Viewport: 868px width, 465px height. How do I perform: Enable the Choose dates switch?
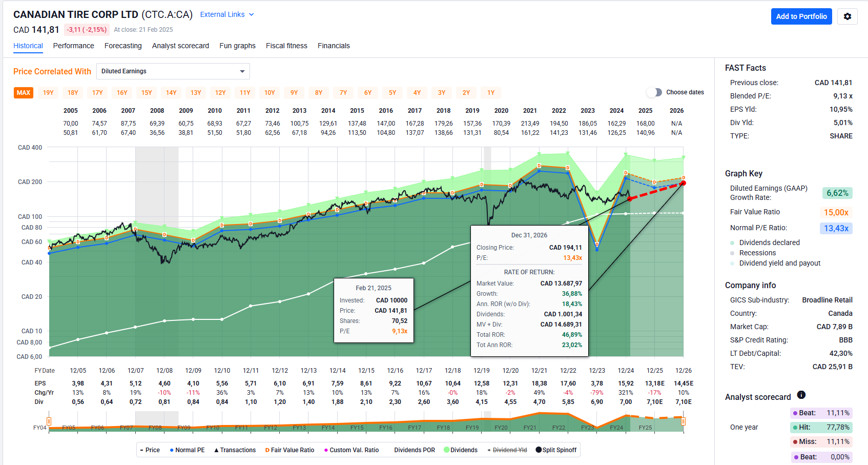click(654, 92)
